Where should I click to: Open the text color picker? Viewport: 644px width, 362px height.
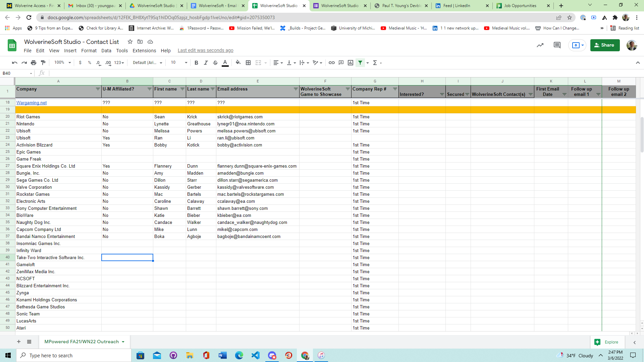(225, 63)
